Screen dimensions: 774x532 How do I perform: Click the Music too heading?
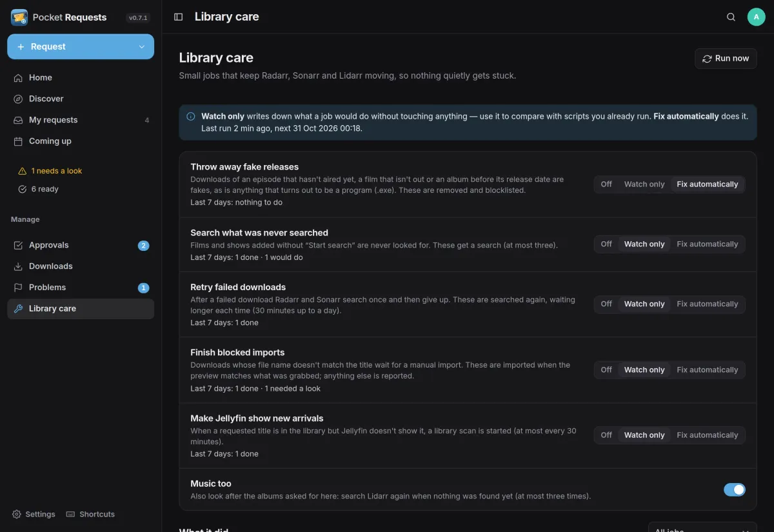point(211,484)
